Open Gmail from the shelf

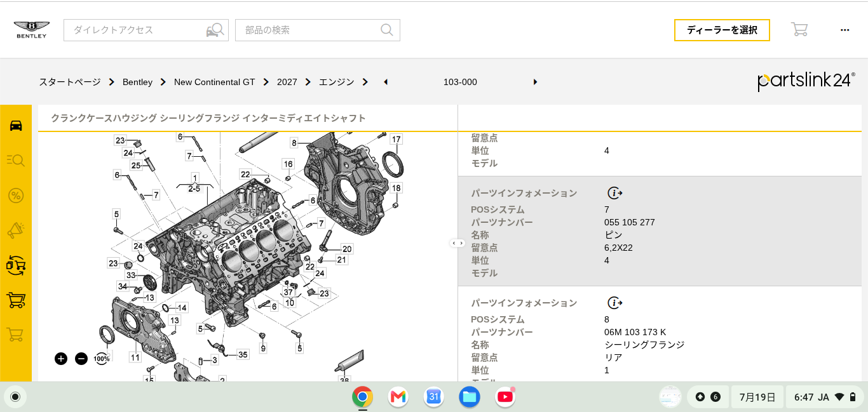click(x=398, y=397)
